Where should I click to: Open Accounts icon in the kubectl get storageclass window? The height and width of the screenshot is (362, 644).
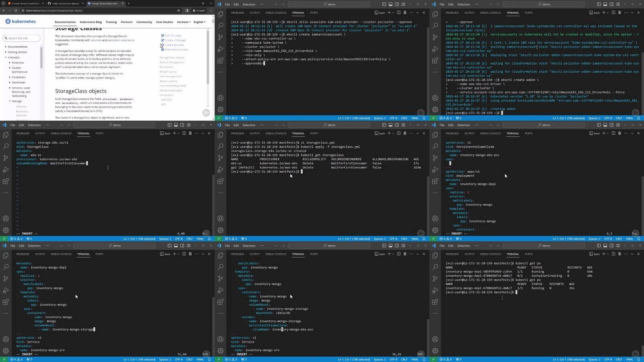click(x=221, y=219)
